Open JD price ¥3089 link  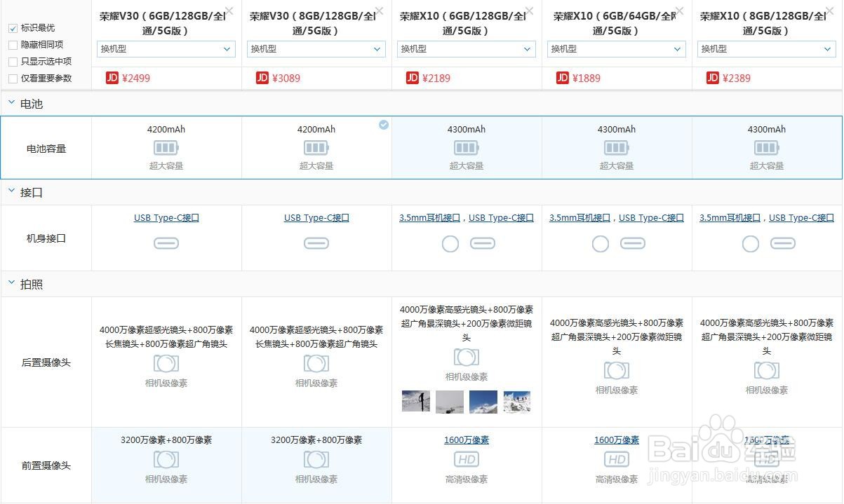coord(286,79)
